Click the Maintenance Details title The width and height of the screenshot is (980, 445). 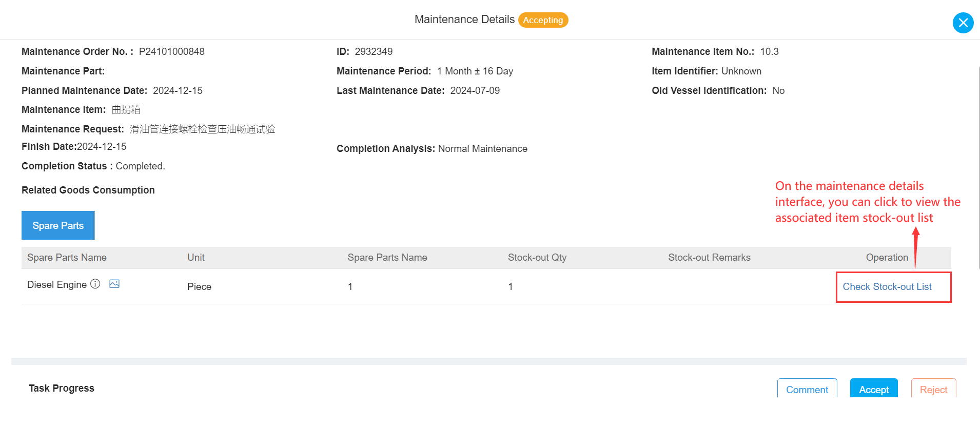(464, 20)
